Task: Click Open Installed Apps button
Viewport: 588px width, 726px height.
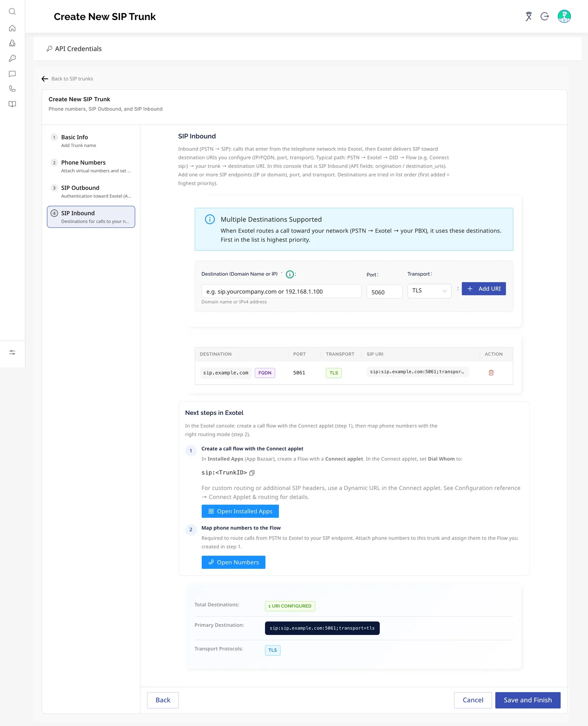Action: coord(240,511)
